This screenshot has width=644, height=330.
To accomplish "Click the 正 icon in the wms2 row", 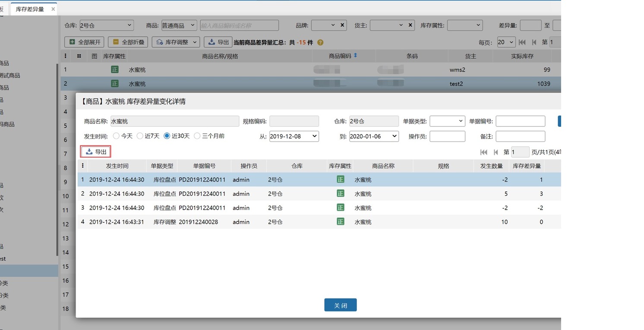I will tap(115, 69).
